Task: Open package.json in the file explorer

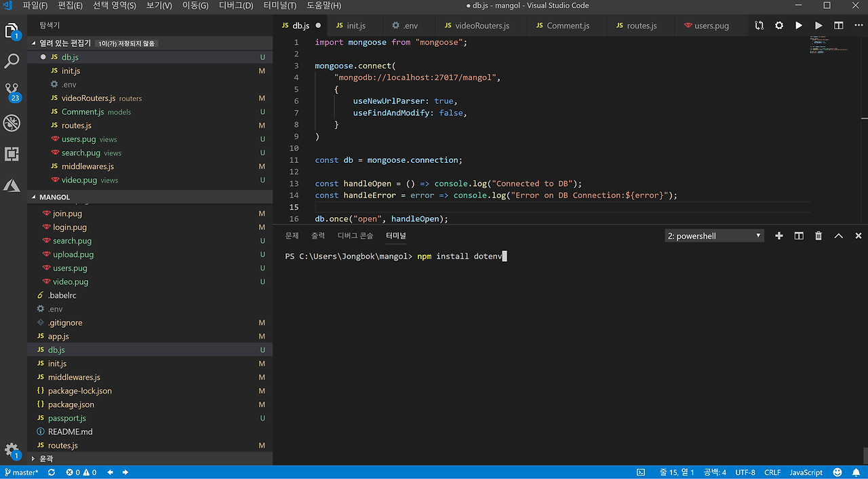Action: [x=71, y=404]
